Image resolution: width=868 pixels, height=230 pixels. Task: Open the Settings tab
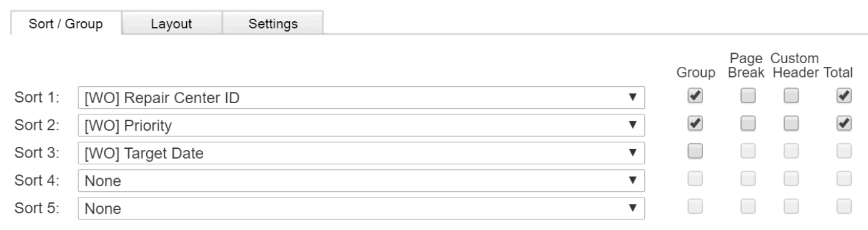click(x=272, y=23)
